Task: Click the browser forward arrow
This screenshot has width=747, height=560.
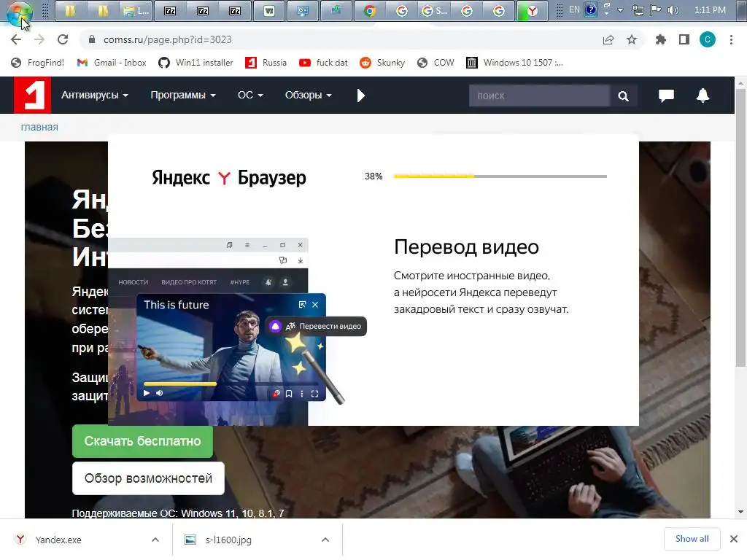Action: [39, 39]
